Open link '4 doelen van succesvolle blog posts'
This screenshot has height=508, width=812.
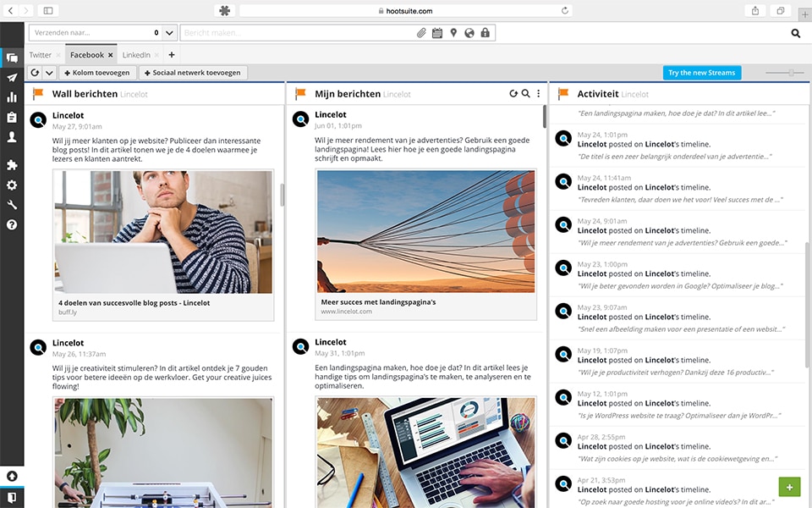point(134,303)
